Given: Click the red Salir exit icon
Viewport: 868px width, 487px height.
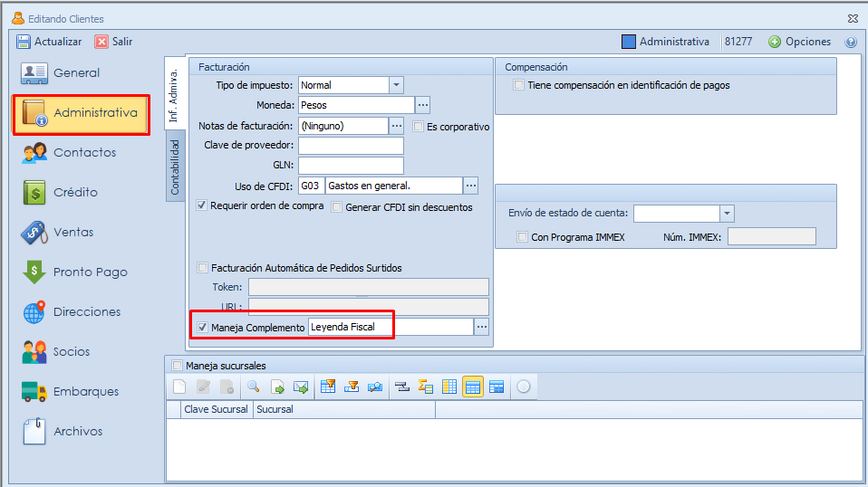Looking at the screenshot, I should pos(101,42).
